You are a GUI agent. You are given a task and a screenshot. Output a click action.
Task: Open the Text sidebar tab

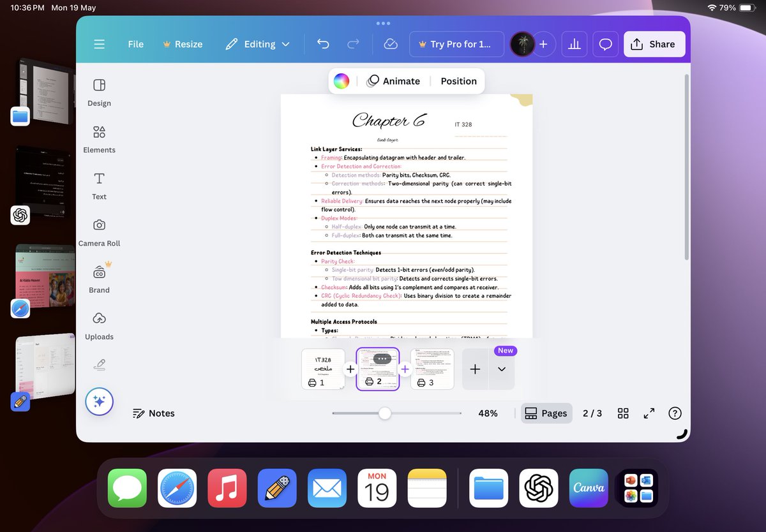(99, 186)
